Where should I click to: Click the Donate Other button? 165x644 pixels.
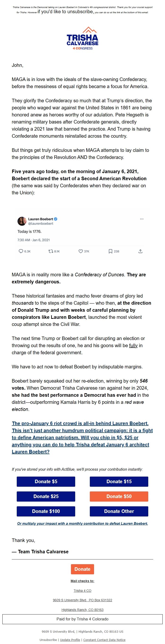(x=119, y=511)
